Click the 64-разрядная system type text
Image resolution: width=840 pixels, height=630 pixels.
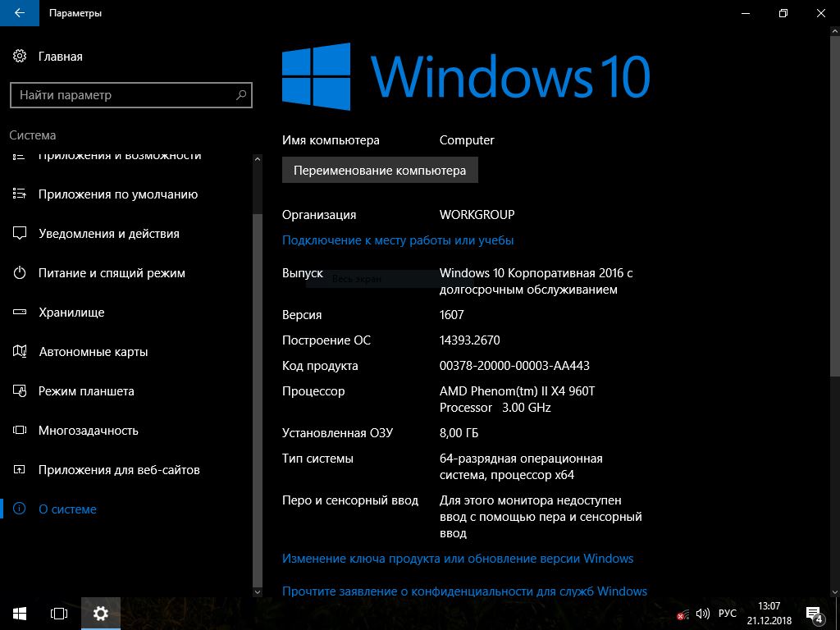pos(521,467)
